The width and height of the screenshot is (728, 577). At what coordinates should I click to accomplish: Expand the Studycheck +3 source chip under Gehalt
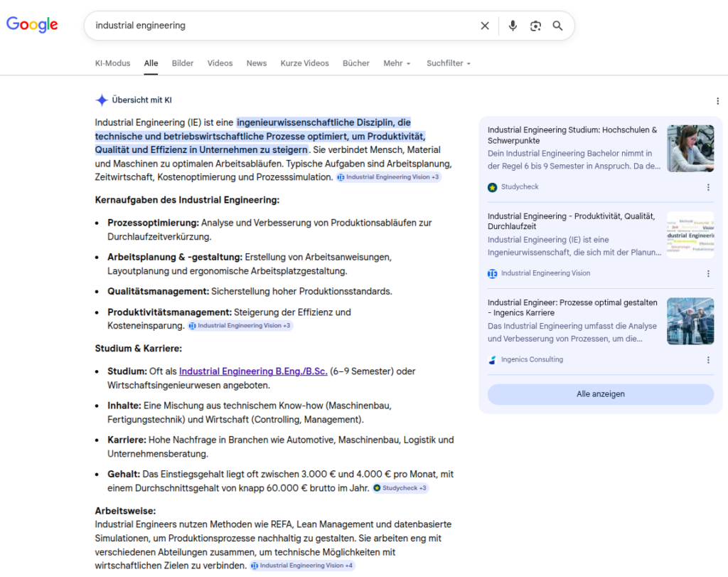[x=400, y=489]
